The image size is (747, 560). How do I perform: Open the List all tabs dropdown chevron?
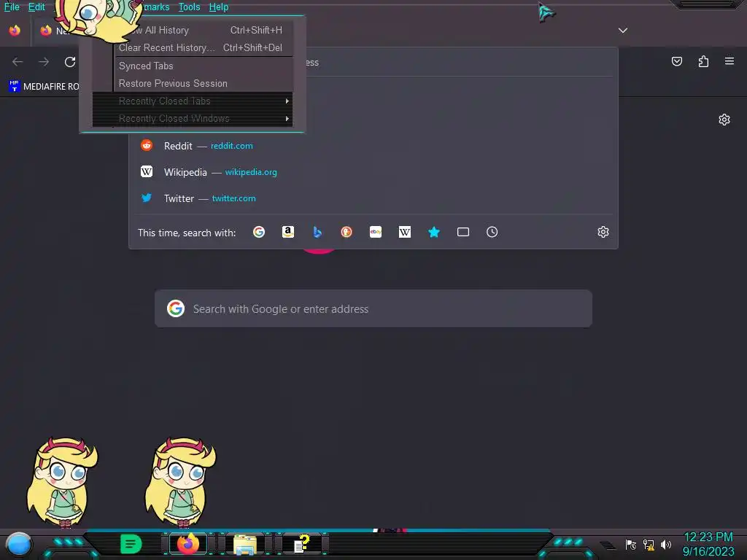tap(623, 31)
